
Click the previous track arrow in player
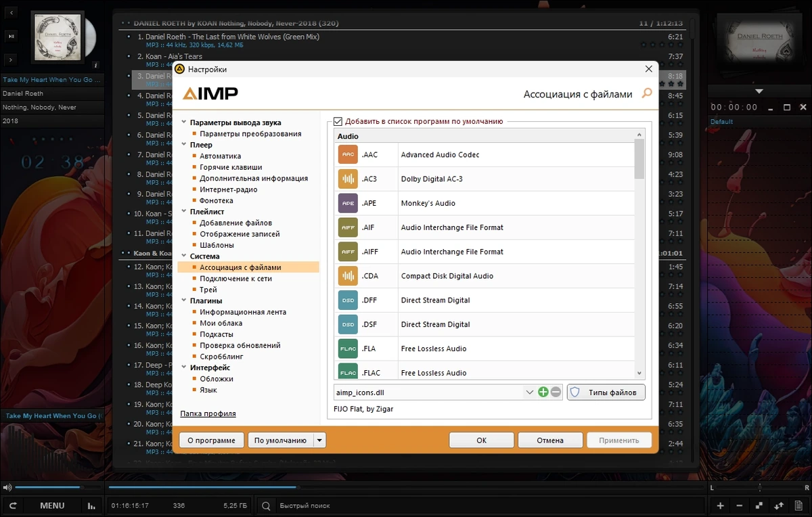tap(12, 12)
